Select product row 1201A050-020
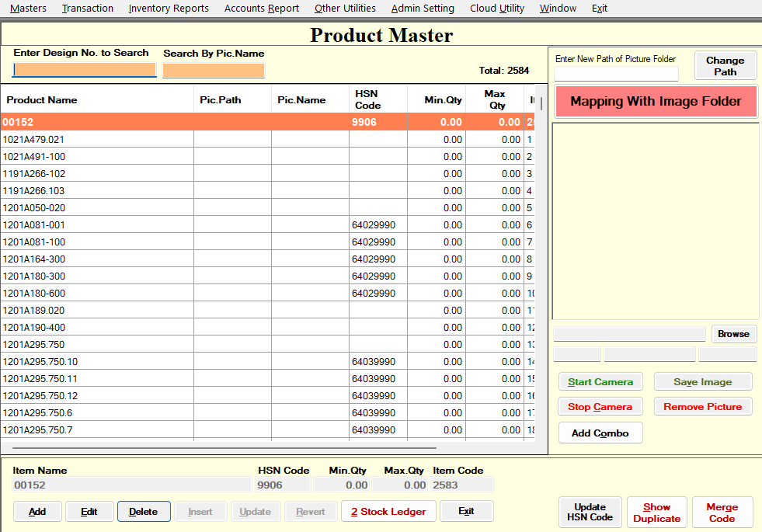Viewport: 762px width, 532px height. [93, 207]
